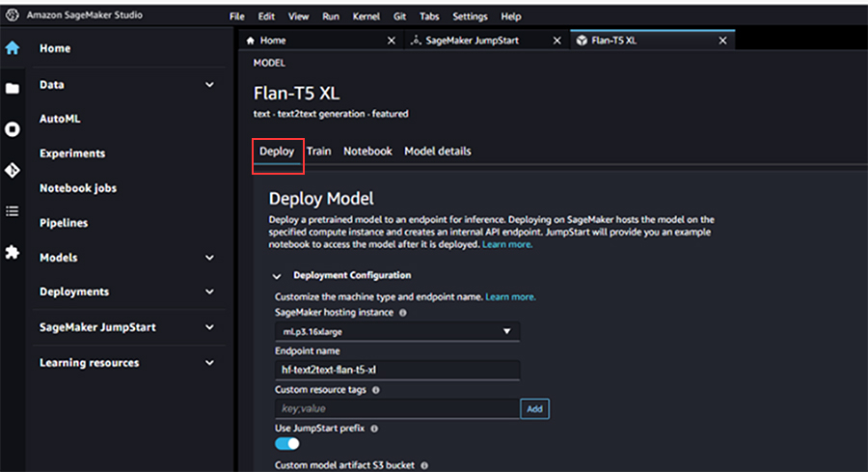Open the SageMaker hosting instance dropdown

point(397,331)
